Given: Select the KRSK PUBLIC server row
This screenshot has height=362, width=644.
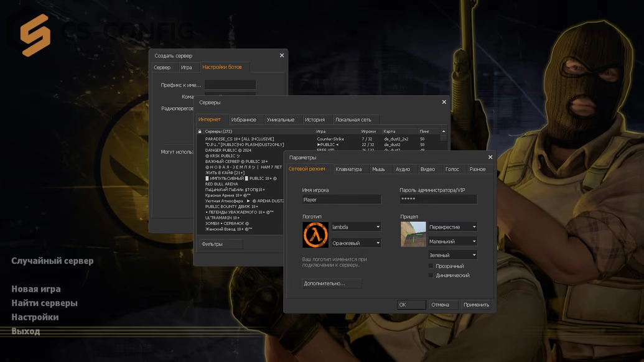Looking at the screenshot, I should [240, 156].
